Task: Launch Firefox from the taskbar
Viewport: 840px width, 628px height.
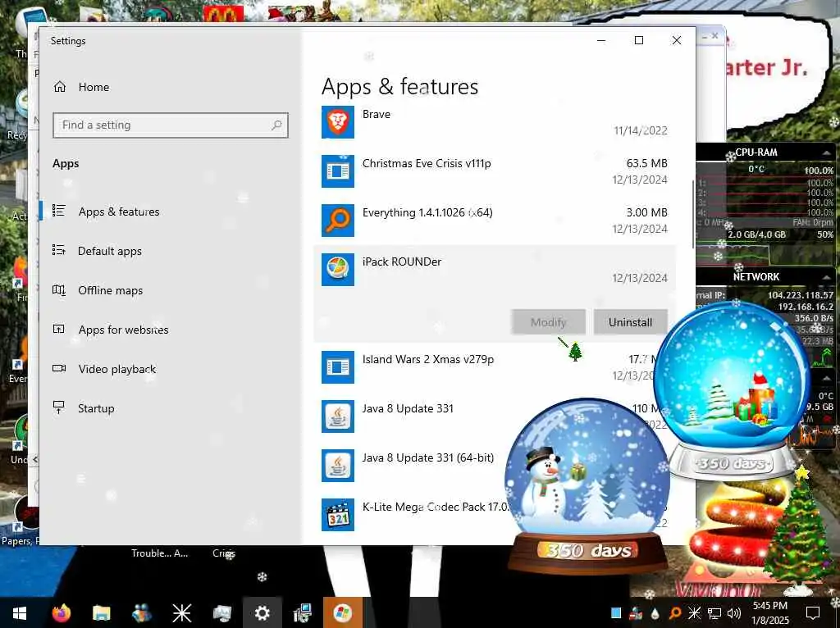Action: coord(62,613)
